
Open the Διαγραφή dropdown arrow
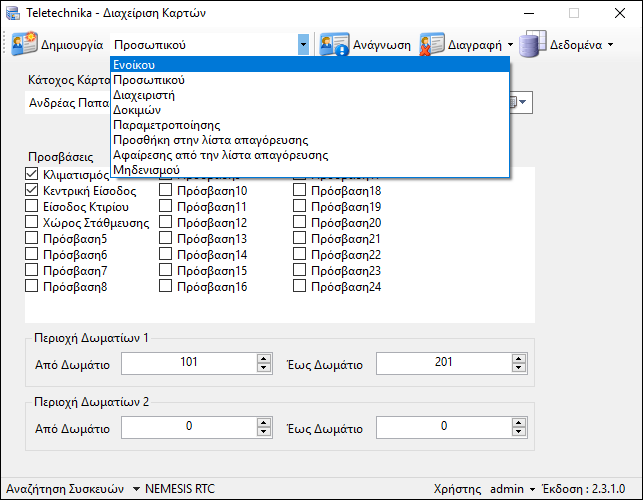point(511,45)
